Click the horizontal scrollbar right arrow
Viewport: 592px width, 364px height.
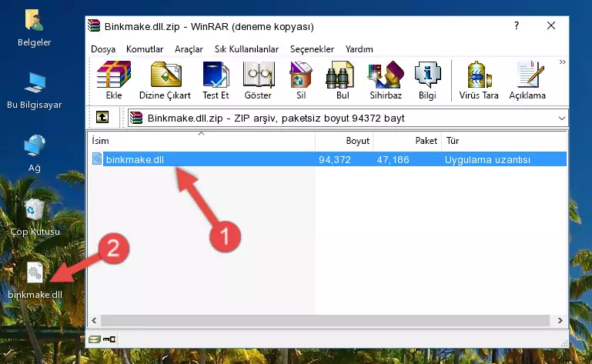560,320
